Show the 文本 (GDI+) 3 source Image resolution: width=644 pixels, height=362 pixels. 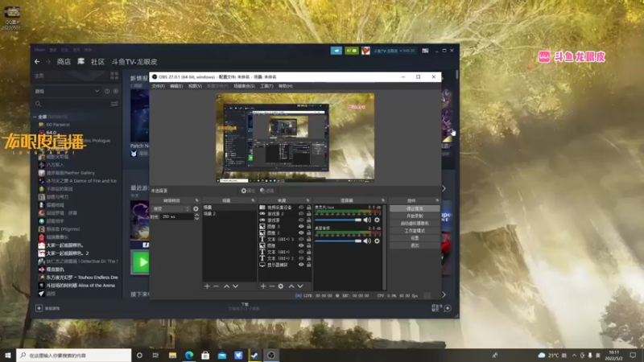tap(301, 239)
